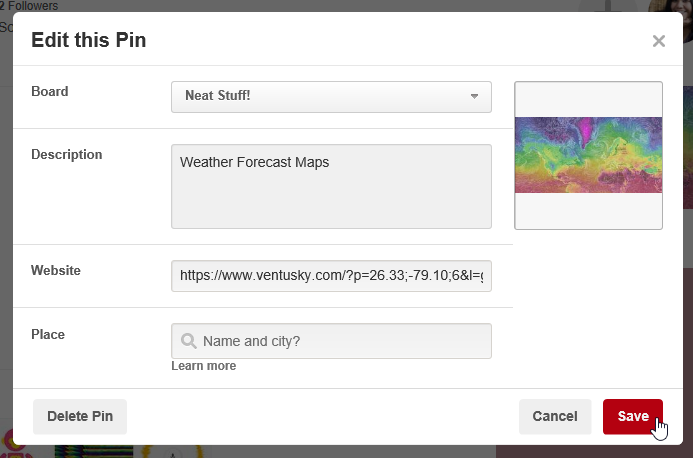Click the Place field label
Viewport: 693px width, 458px height.
48,335
